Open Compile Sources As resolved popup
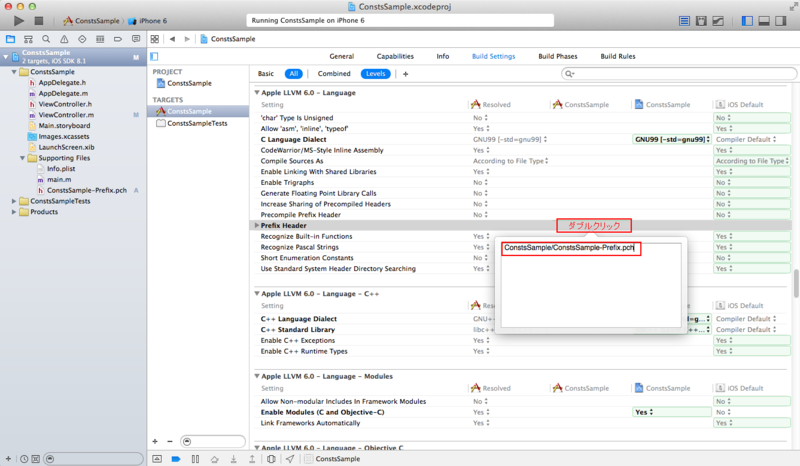 click(x=511, y=161)
